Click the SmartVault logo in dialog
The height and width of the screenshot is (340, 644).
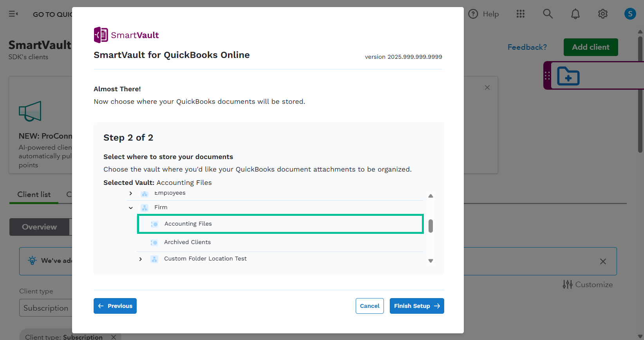click(126, 35)
